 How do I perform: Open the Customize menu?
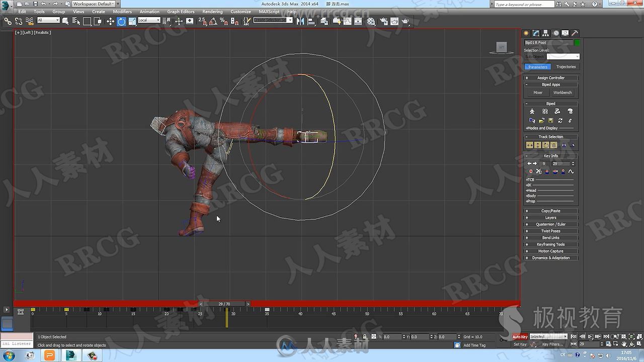240,12
